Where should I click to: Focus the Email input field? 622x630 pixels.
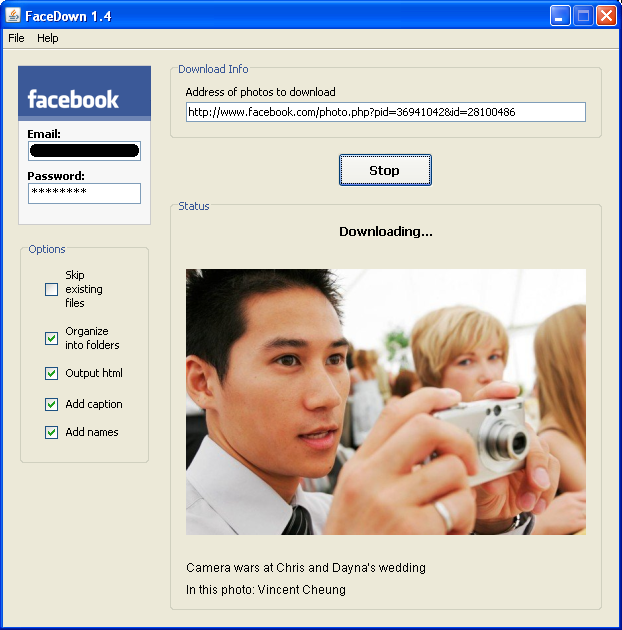click(x=84, y=151)
